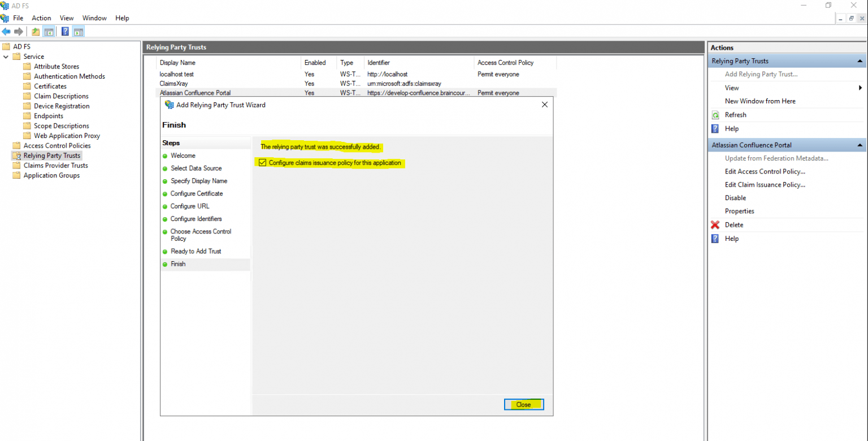Click the red Delete icon in Actions pane

[x=715, y=224]
